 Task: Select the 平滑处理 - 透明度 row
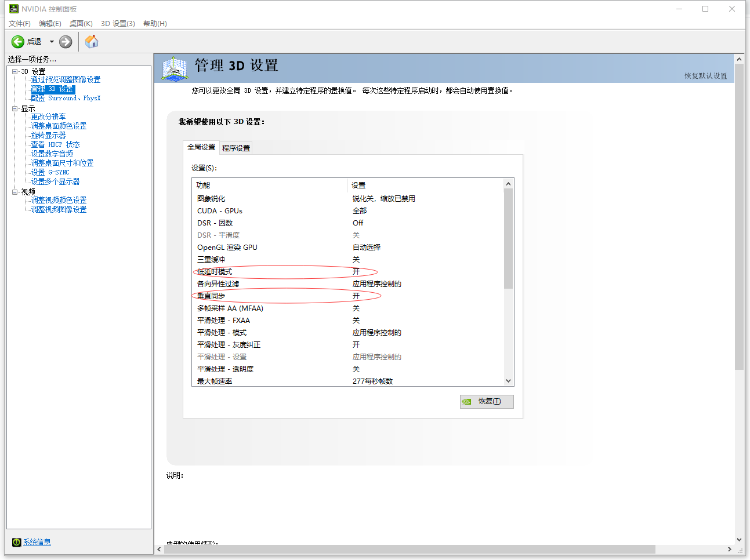point(347,369)
